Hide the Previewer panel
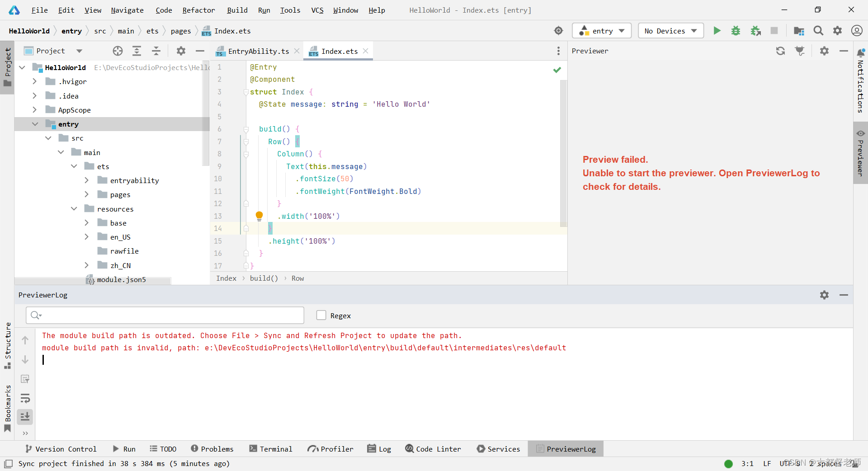868x471 pixels. pos(844,51)
